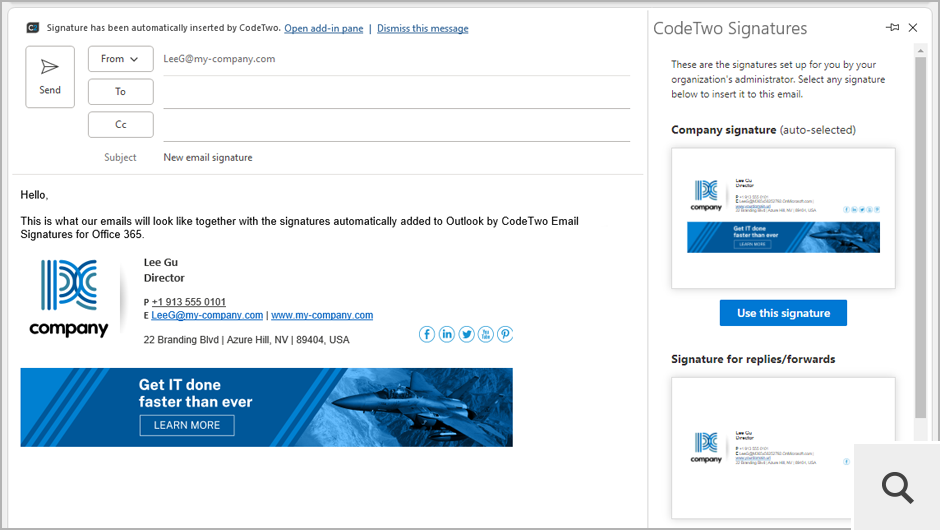Click the name Lee Gu in signature

pyautogui.click(x=161, y=262)
